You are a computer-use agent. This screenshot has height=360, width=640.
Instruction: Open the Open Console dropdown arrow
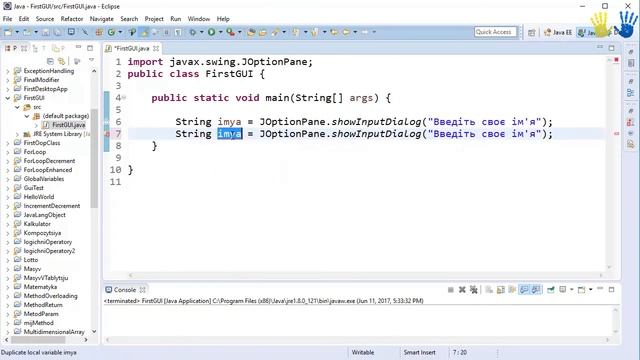[x=591, y=290]
